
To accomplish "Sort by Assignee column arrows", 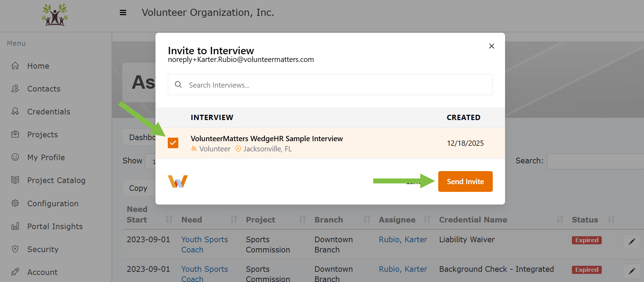I will [x=427, y=219].
